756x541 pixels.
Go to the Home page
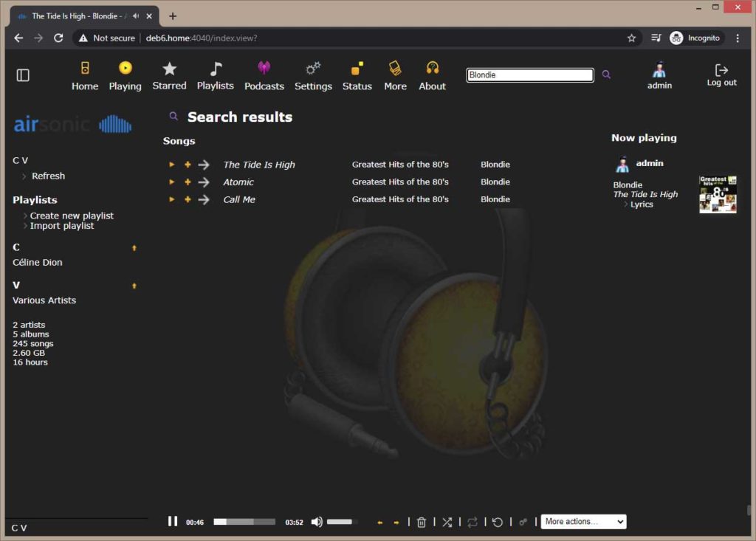tap(85, 76)
